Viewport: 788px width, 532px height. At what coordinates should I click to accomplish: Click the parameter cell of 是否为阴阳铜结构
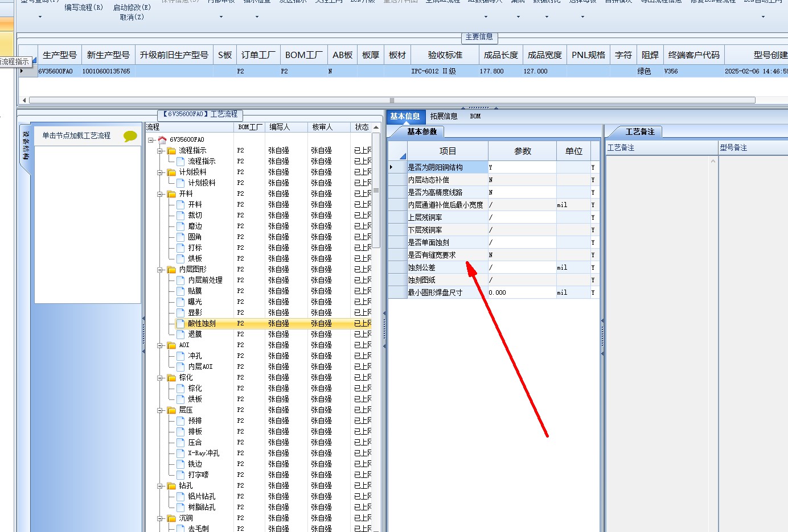click(x=522, y=167)
